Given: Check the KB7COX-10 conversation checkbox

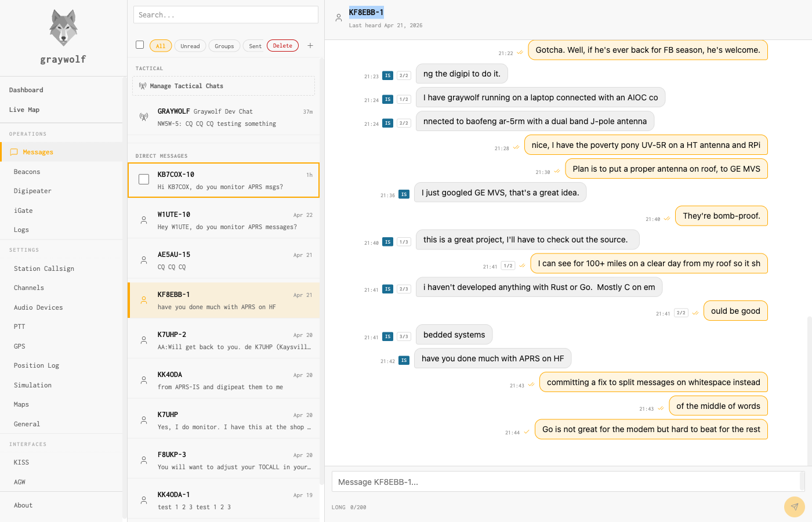Looking at the screenshot, I should click(144, 179).
